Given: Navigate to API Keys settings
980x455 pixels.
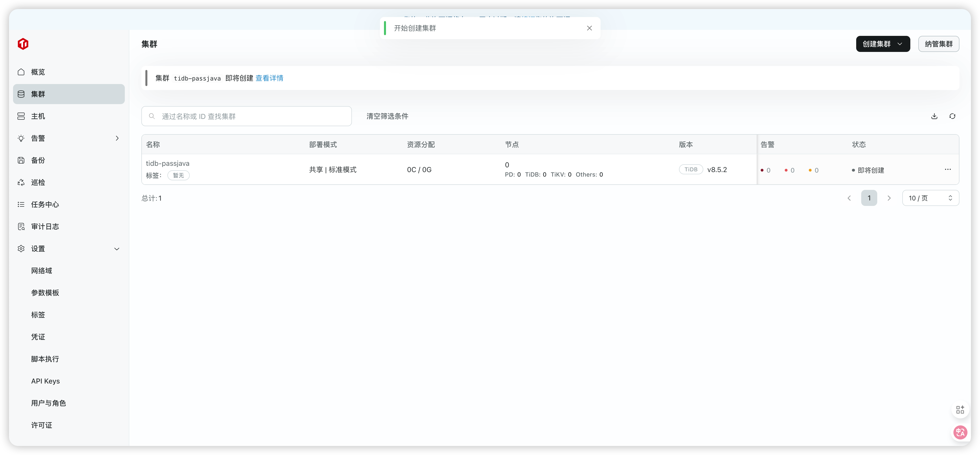Looking at the screenshot, I should click(x=45, y=381).
